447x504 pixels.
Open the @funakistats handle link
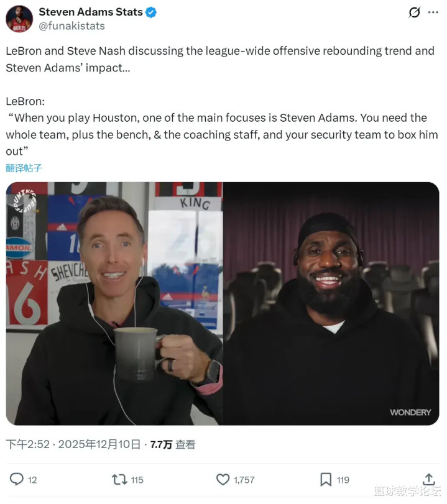71,26
